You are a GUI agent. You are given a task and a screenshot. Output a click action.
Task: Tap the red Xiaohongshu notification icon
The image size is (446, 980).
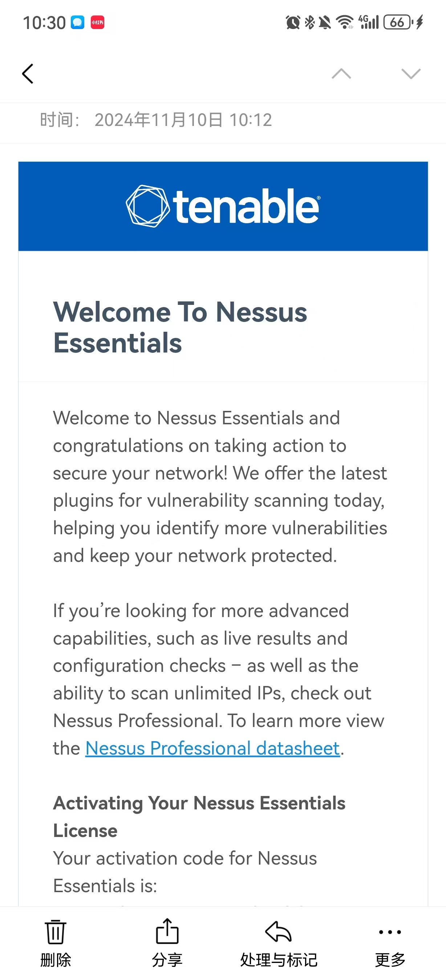pyautogui.click(x=97, y=23)
